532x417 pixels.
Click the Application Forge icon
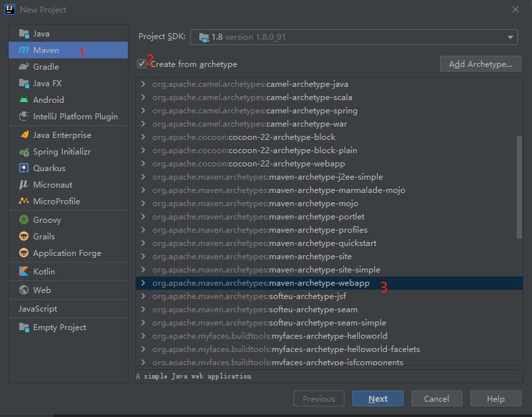coord(24,253)
